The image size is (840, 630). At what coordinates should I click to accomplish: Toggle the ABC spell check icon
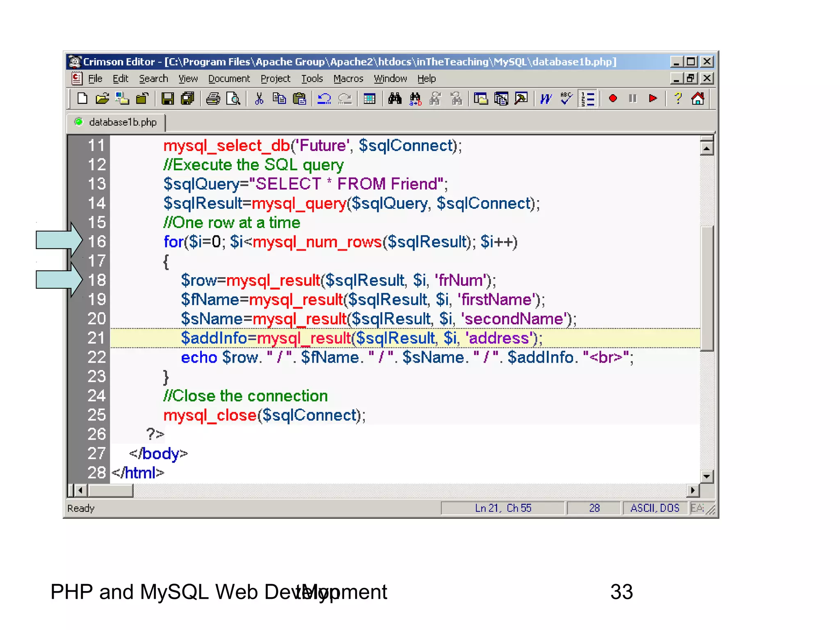(x=566, y=99)
